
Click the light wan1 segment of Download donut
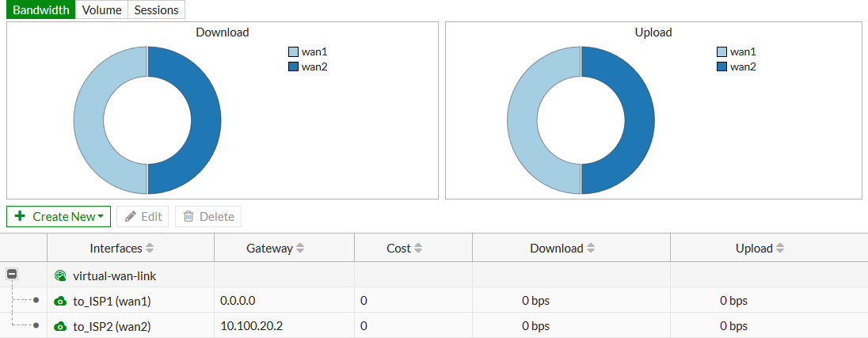tap(89, 120)
